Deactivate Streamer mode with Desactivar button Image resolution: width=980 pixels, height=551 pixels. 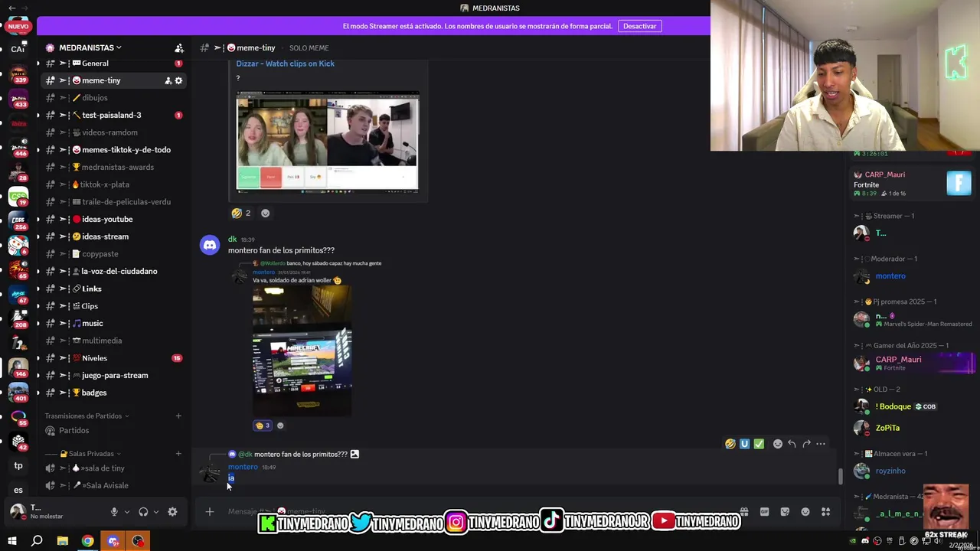[639, 26]
